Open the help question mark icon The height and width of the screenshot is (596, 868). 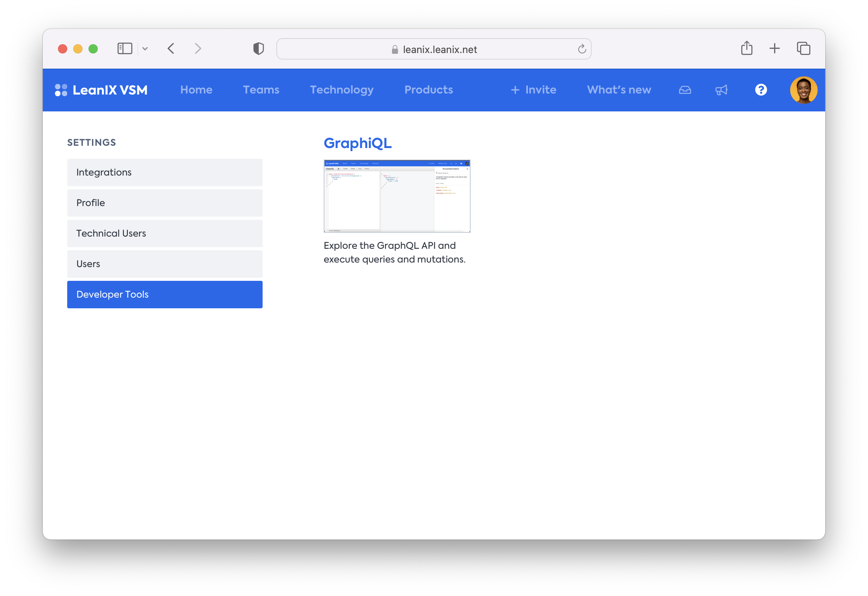click(761, 90)
